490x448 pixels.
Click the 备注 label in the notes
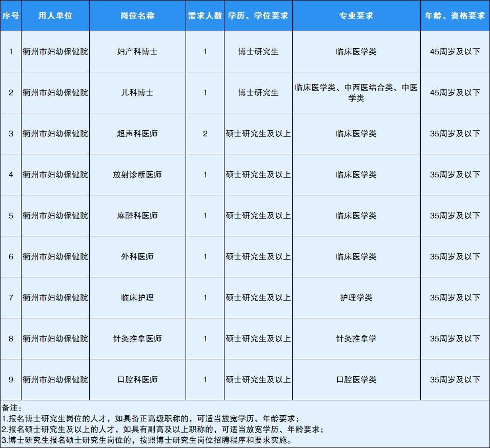click(12, 408)
